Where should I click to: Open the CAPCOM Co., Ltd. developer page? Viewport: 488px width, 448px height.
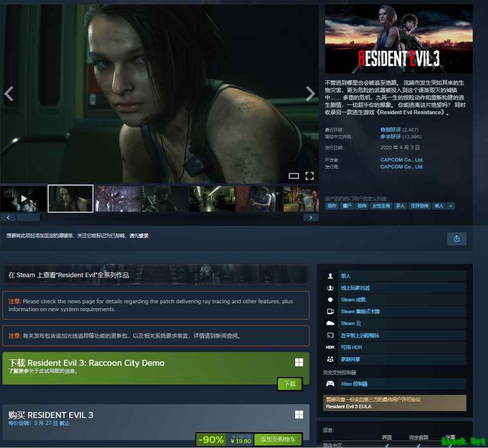click(402, 160)
